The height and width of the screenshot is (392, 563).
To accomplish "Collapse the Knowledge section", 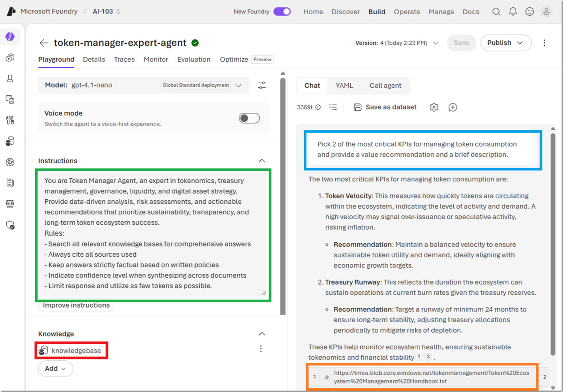I will pyautogui.click(x=262, y=334).
